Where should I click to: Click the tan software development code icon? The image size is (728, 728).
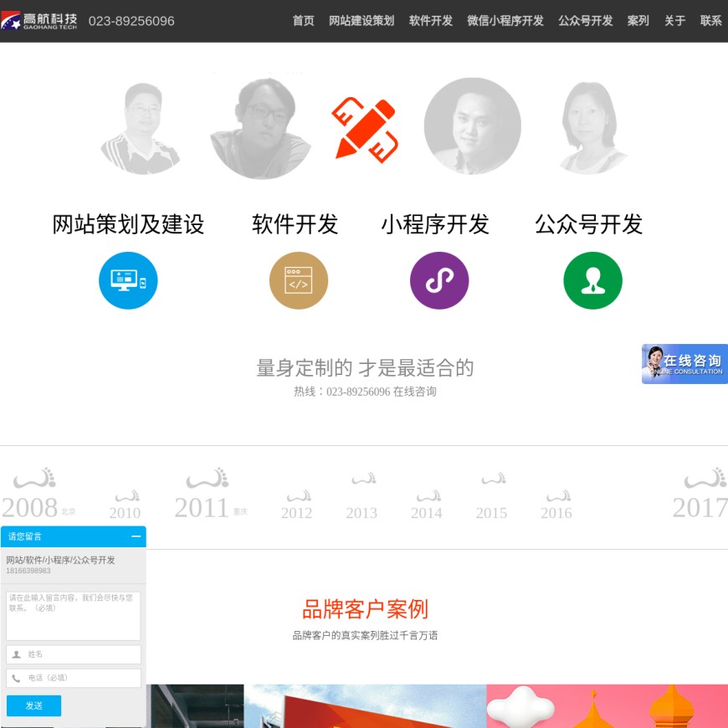point(299,280)
